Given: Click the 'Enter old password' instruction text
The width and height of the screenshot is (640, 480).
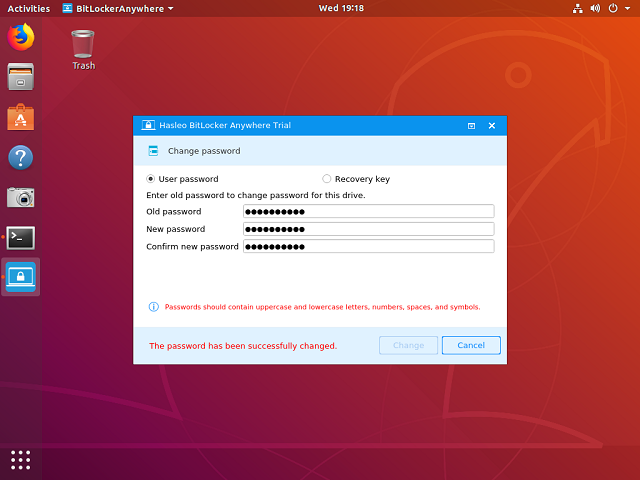Looking at the screenshot, I should [x=256, y=195].
